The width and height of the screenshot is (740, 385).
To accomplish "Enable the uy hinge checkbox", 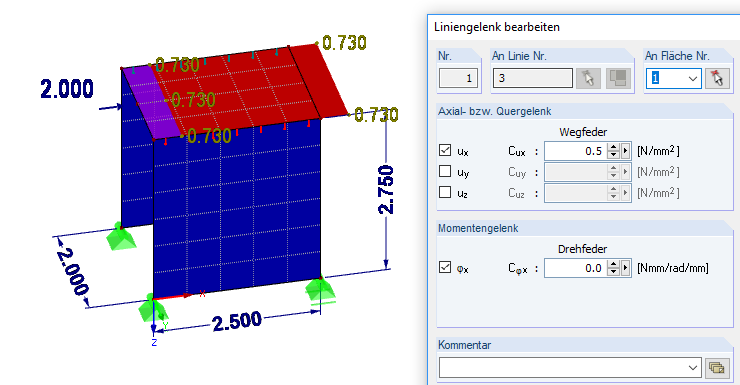I will (x=445, y=171).
